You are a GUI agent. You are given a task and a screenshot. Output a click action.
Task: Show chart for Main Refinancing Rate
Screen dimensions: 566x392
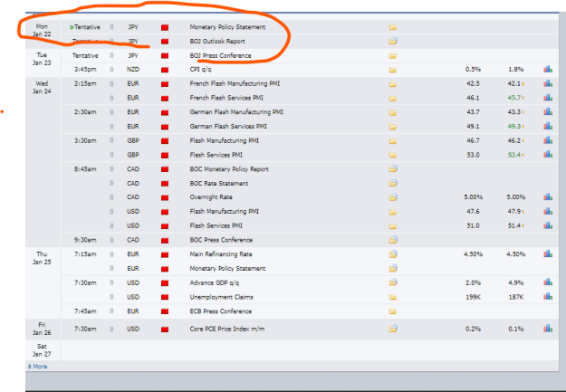point(548,253)
